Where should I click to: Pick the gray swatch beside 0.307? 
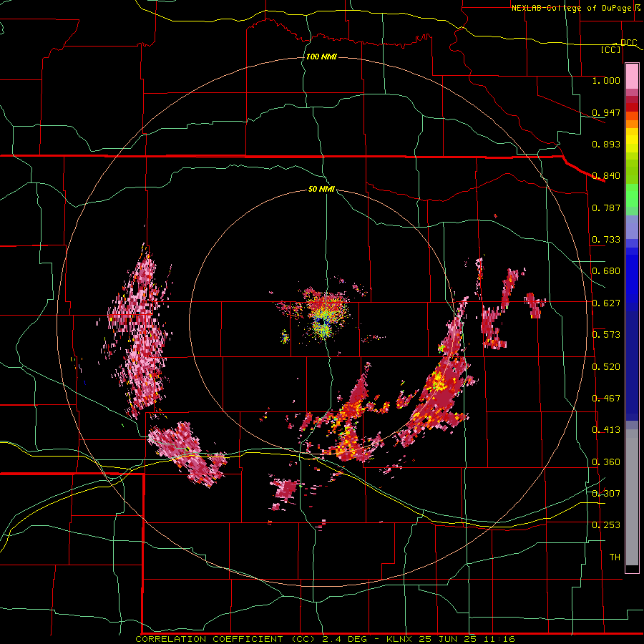(x=632, y=497)
